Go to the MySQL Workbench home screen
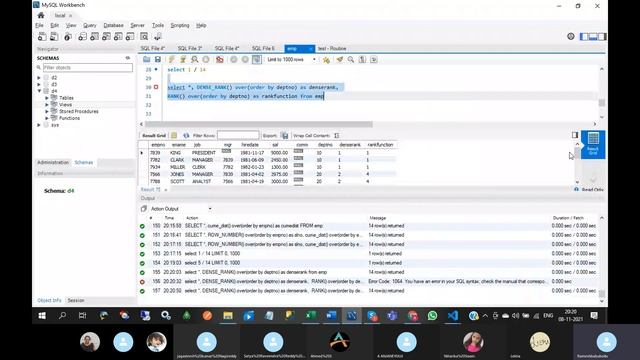The height and width of the screenshot is (360, 640). tap(41, 16)
